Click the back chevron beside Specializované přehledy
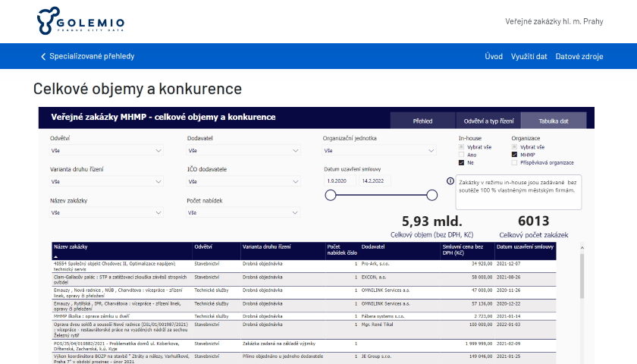 coord(43,56)
